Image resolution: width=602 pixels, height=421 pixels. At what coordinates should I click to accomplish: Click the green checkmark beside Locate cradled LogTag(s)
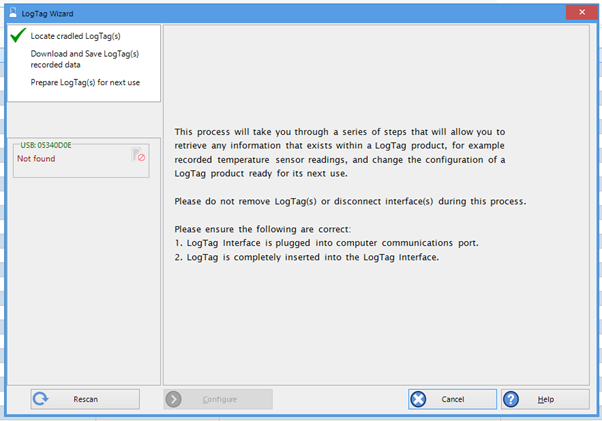pos(17,36)
